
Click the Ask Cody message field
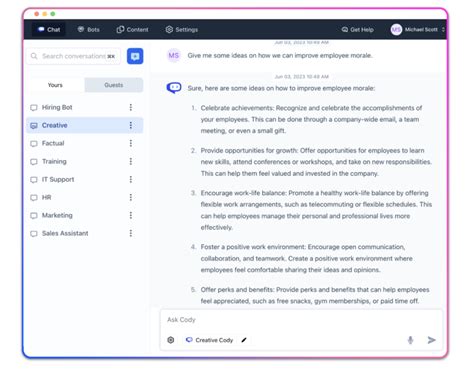coord(301,320)
